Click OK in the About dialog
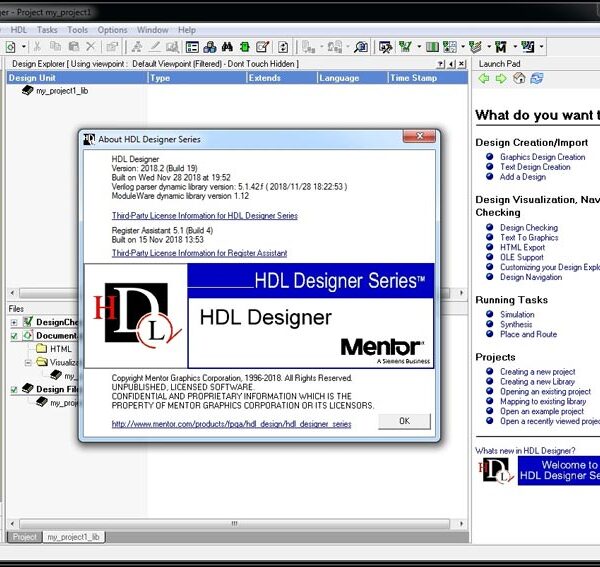 (x=404, y=421)
